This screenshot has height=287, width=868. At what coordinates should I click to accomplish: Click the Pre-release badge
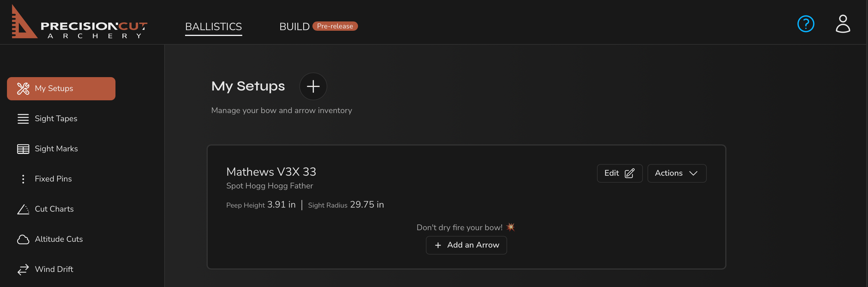[334, 26]
